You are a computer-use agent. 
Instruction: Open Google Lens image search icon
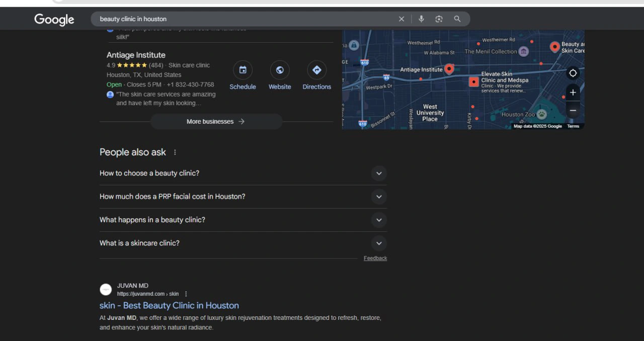pyautogui.click(x=439, y=19)
